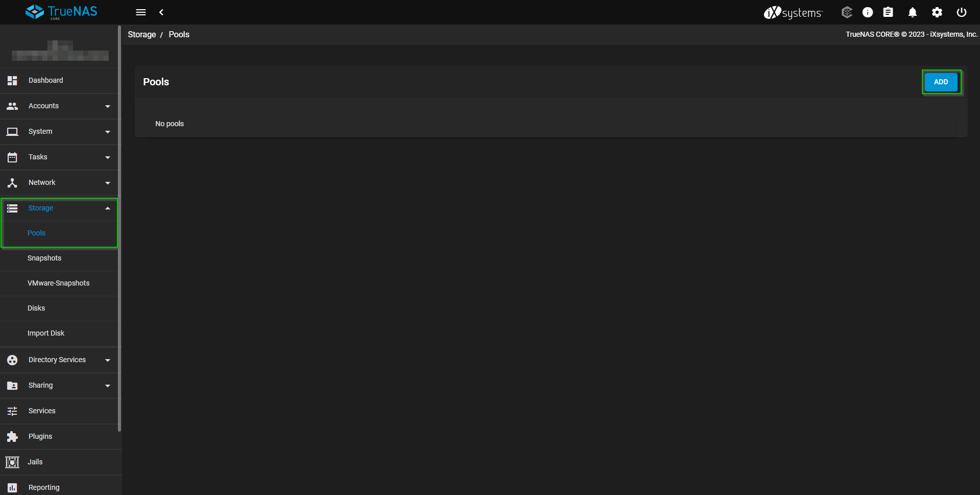Click the power icon in top bar
The width and height of the screenshot is (980, 495).
tap(962, 12)
